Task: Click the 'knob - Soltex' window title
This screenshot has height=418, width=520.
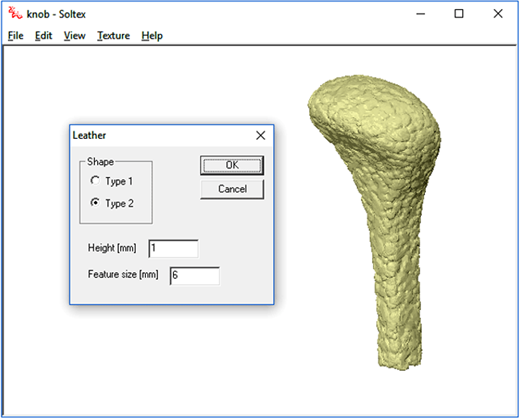Action: 56,14
